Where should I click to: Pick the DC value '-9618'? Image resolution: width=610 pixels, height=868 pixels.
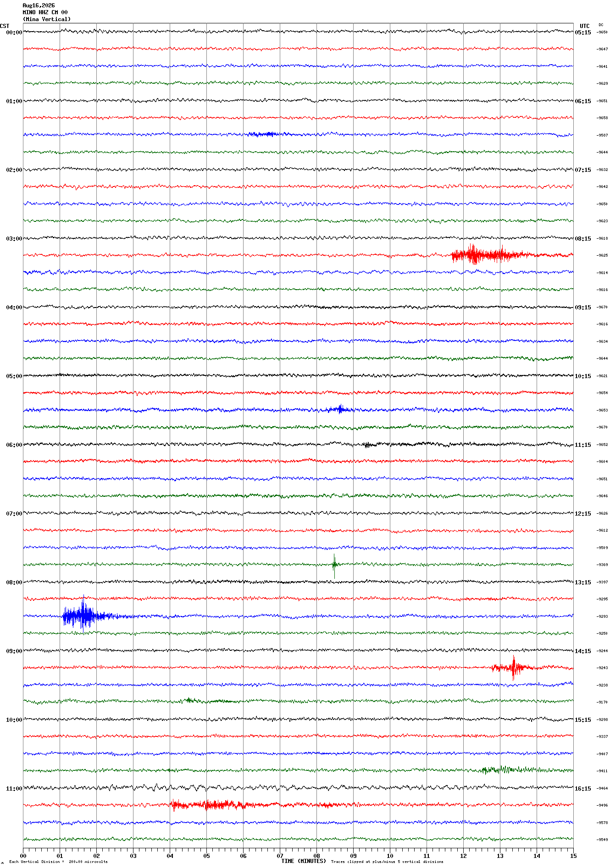coord(602,238)
